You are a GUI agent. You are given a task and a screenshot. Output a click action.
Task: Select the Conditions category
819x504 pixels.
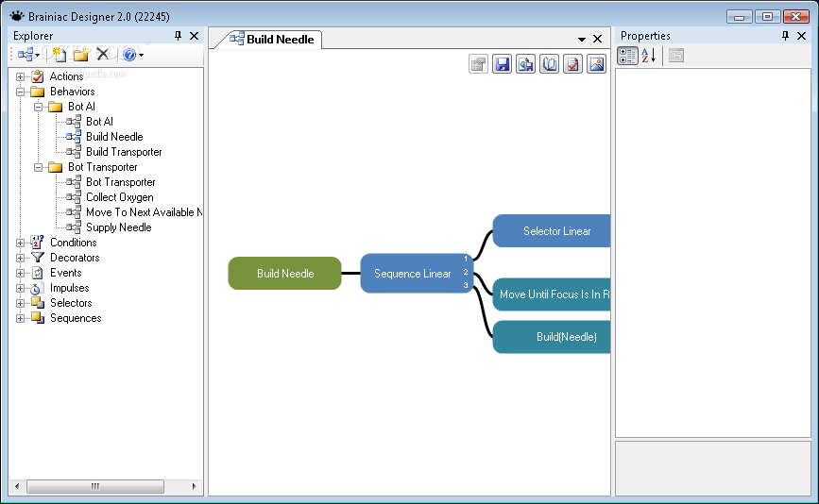[73, 243]
